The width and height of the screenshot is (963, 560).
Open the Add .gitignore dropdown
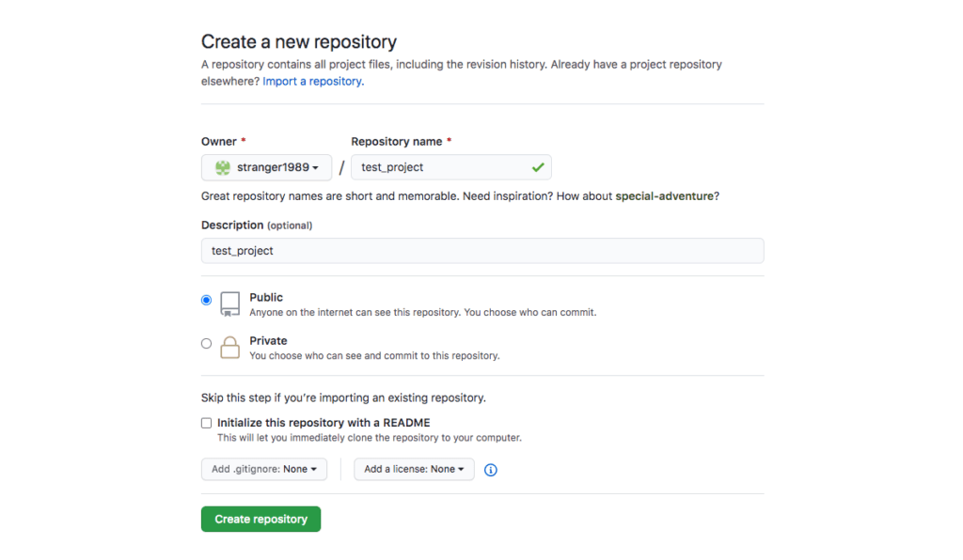click(x=264, y=469)
